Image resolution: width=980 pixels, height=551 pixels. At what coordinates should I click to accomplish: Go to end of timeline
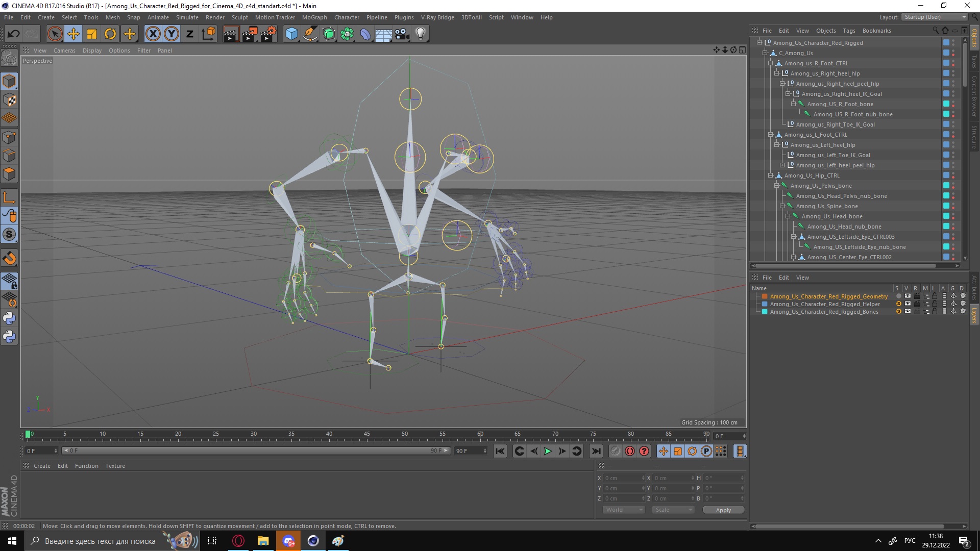596,451
